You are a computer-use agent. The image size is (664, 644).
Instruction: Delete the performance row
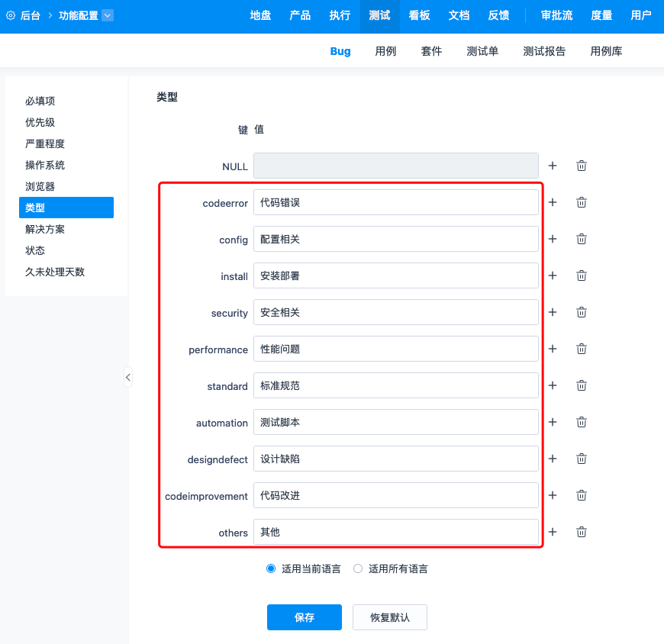582,349
